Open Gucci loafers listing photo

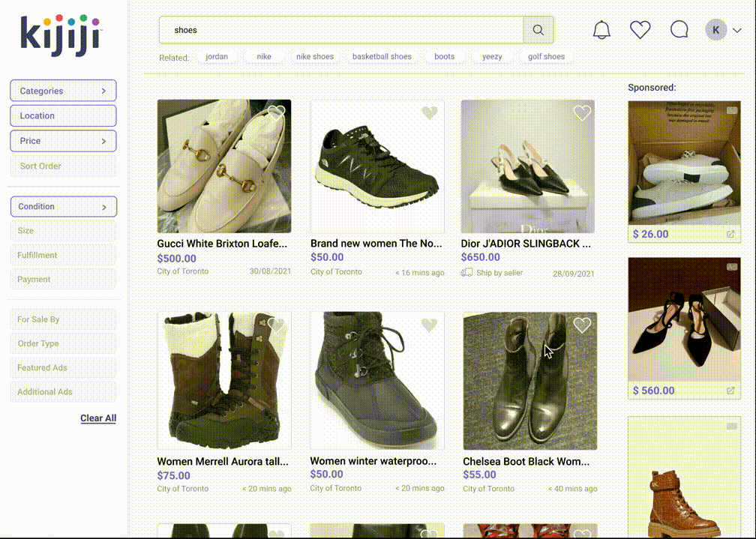(x=224, y=166)
